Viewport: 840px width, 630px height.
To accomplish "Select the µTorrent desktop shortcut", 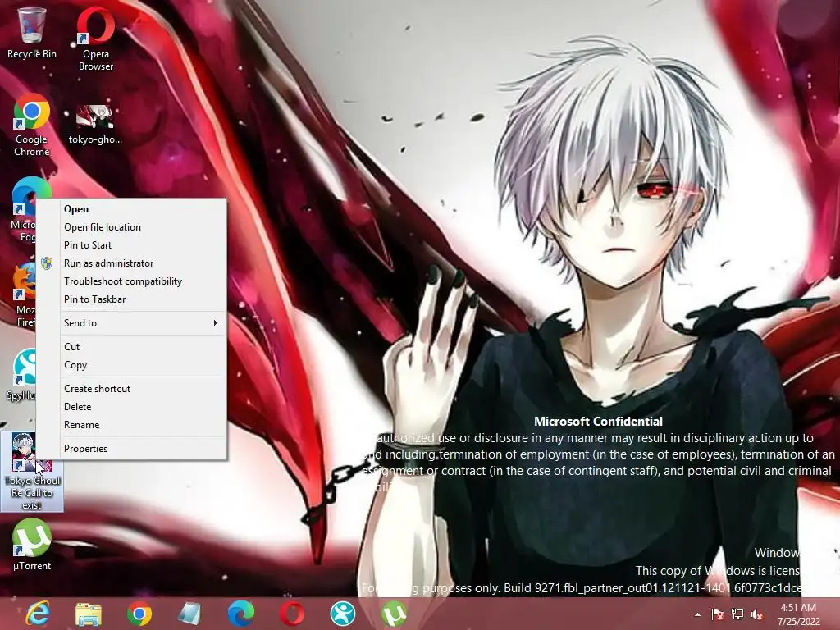I will [32, 545].
